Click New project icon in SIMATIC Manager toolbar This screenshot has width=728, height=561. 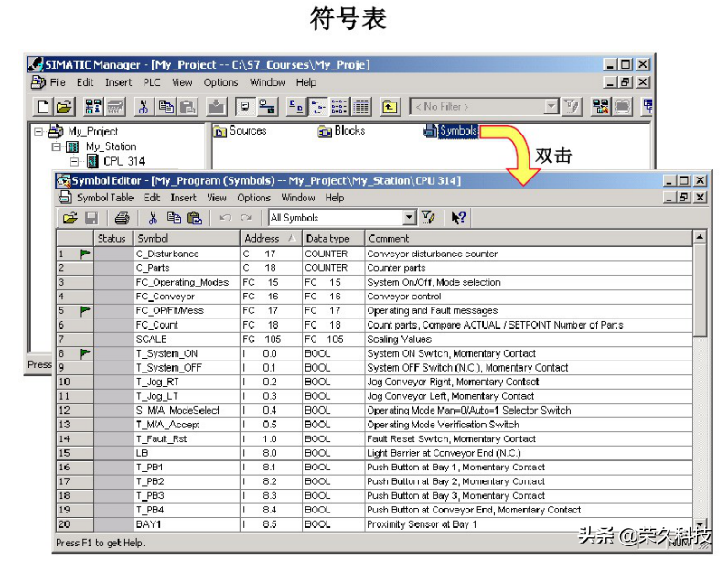pos(43,107)
